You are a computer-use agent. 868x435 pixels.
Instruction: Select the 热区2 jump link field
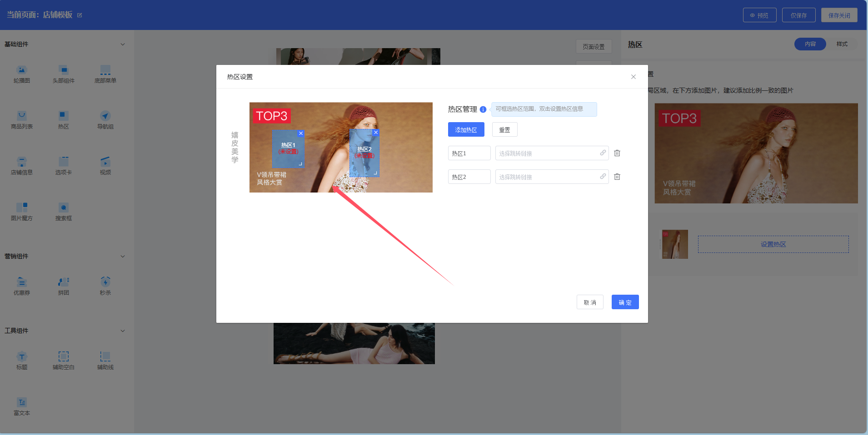pos(548,177)
